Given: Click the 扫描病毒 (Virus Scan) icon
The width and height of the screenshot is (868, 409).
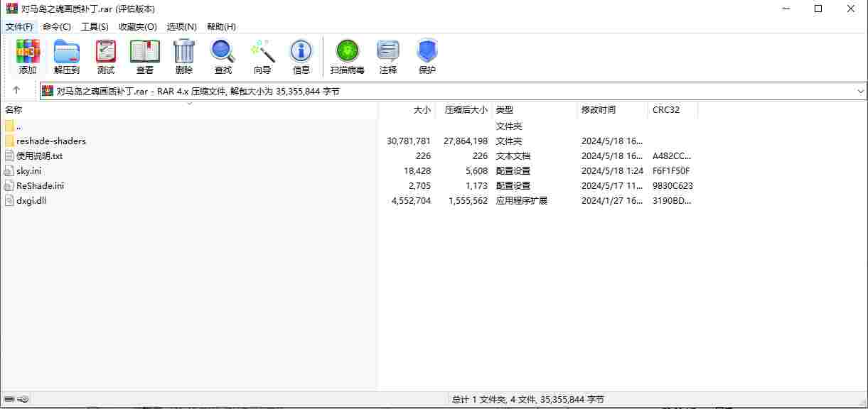Looking at the screenshot, I should coord(348,51).
